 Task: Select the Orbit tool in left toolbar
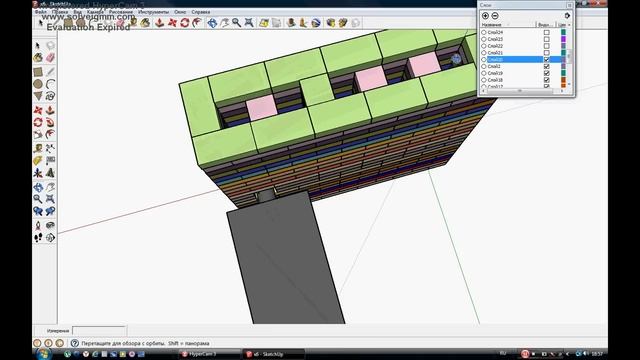[38, 187]
